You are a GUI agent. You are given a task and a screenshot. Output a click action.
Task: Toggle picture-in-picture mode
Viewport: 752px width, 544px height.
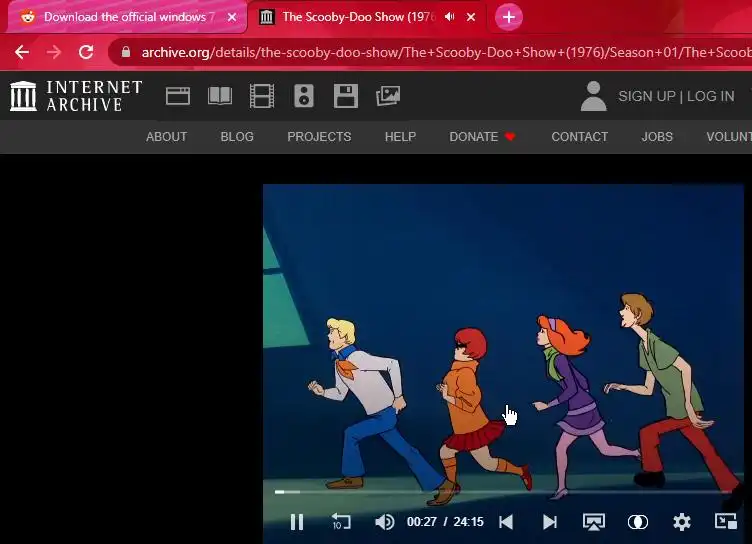coord(726,521)
